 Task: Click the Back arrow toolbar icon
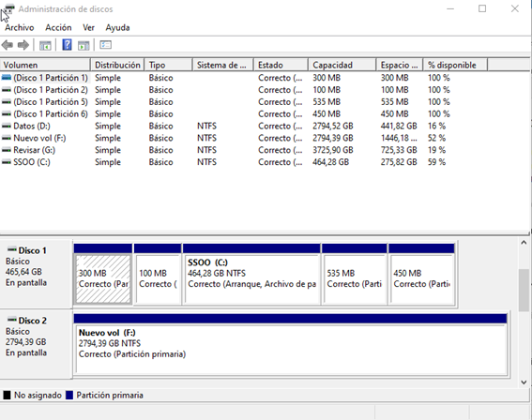click(x=8, y=45)
